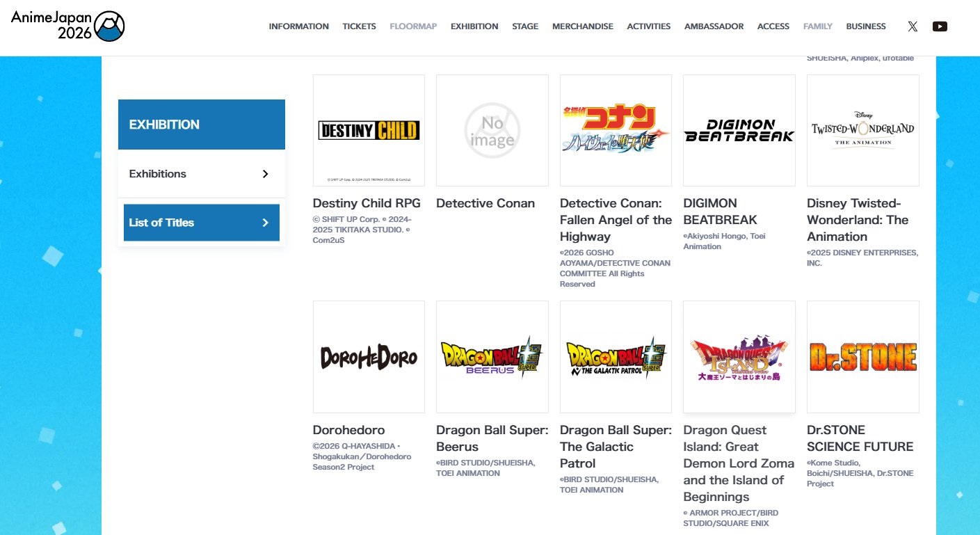Click the AnimeJapan 2026 logo
This screenshot has width=980, height=535.
point(67,26)
